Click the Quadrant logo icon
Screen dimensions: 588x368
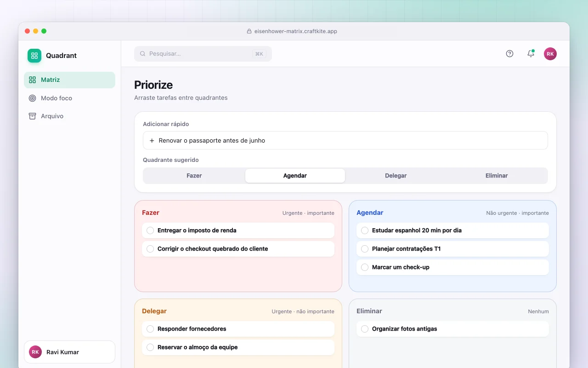34,56
